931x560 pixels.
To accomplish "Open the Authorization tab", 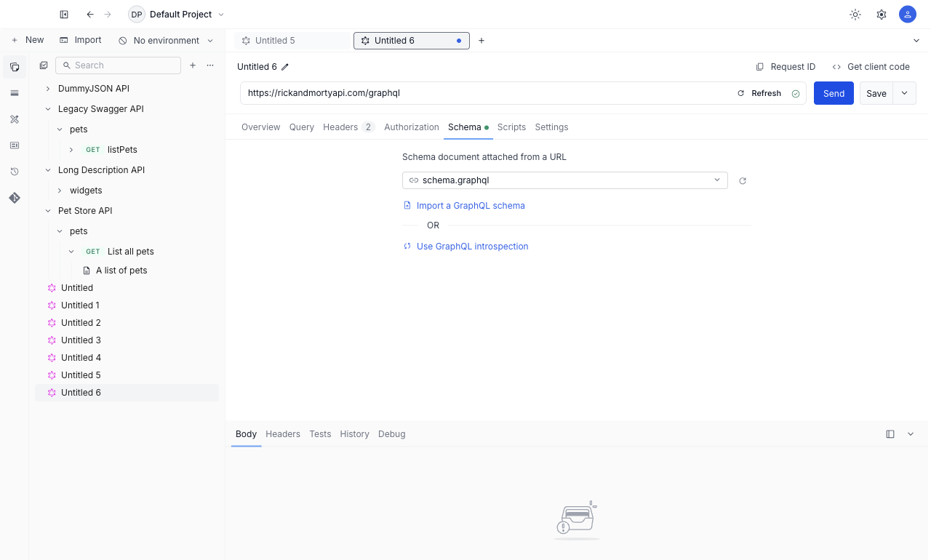I will coord(412,127).
